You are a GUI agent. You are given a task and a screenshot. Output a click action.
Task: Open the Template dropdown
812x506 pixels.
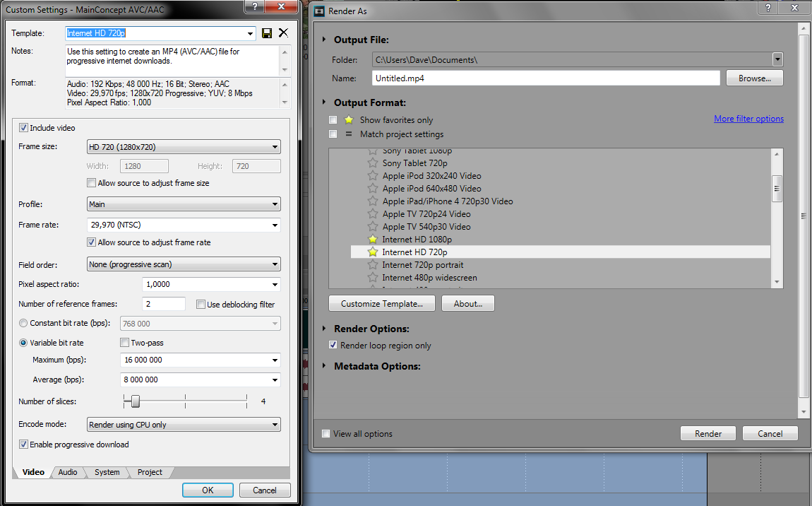click(x=250, y=34)
